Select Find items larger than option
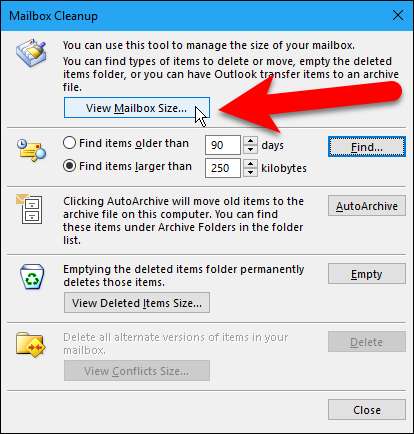The image size is (414, 434). tap(69, 166)
